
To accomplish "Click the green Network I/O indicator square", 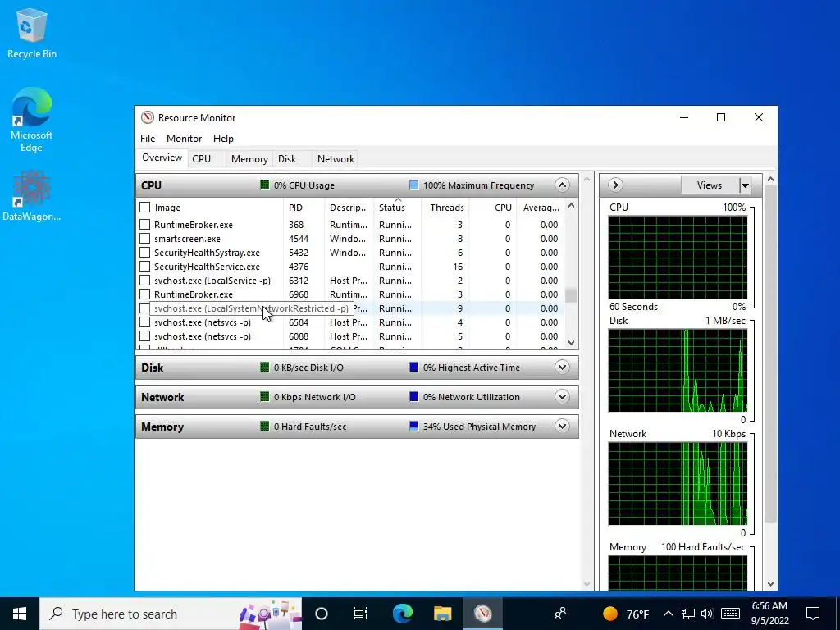I will point(264,397).
